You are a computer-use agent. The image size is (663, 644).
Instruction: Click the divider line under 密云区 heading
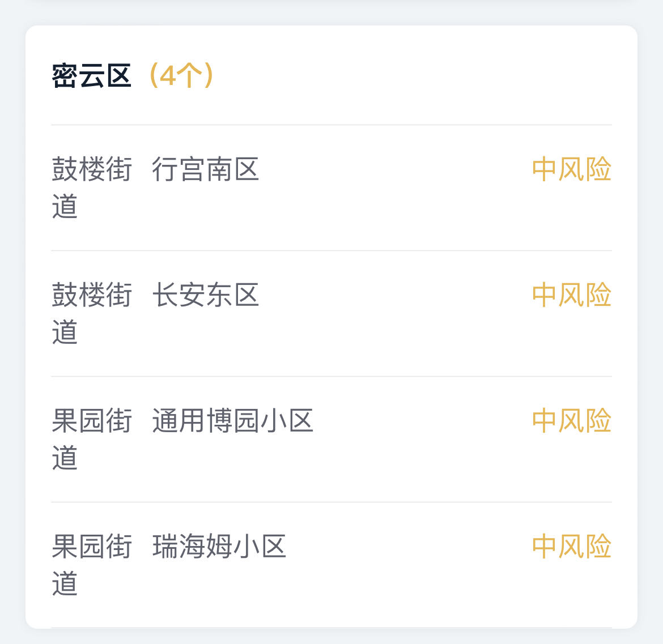click(x=331, y=125)
